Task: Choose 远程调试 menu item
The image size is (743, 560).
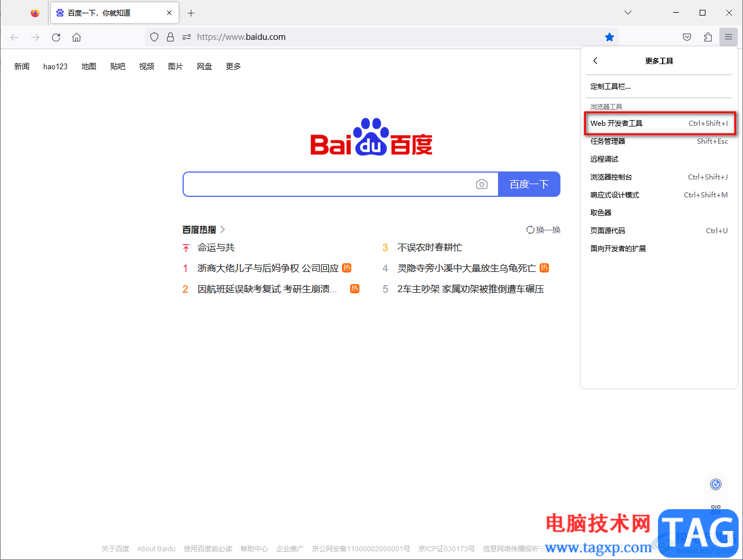Action: click(659, 159)
